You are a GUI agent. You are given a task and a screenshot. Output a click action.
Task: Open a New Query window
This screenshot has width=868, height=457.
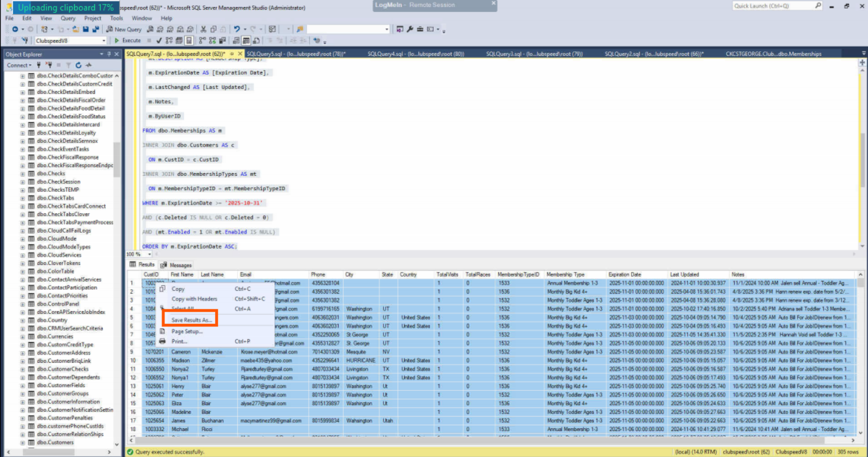[124, 29]
